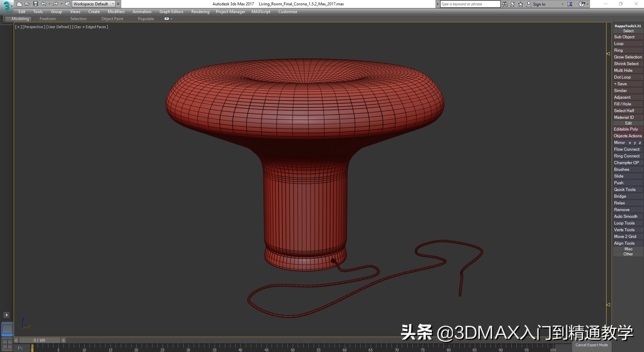This screenshot has height=352, width=644.
Task: Switch to the four-viewport layout
Action: 7,344
